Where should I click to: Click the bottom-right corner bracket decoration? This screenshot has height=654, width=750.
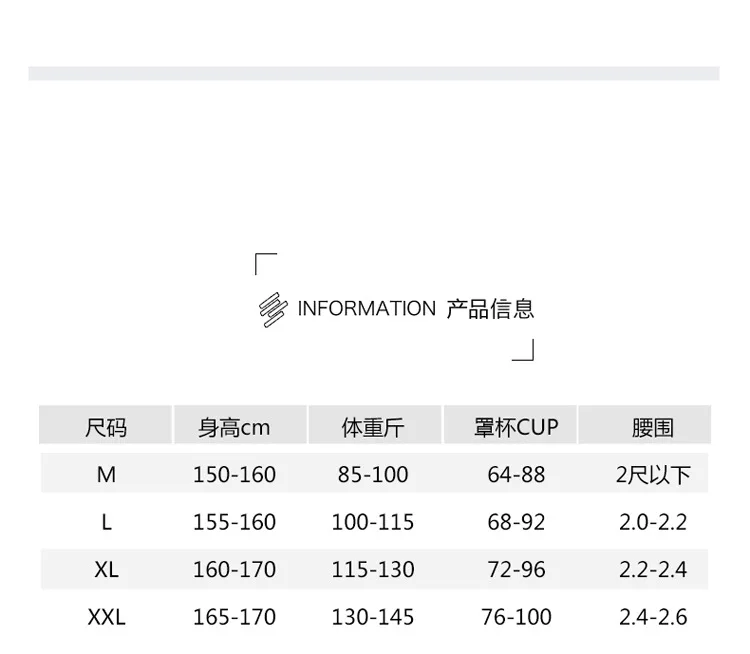523,350
